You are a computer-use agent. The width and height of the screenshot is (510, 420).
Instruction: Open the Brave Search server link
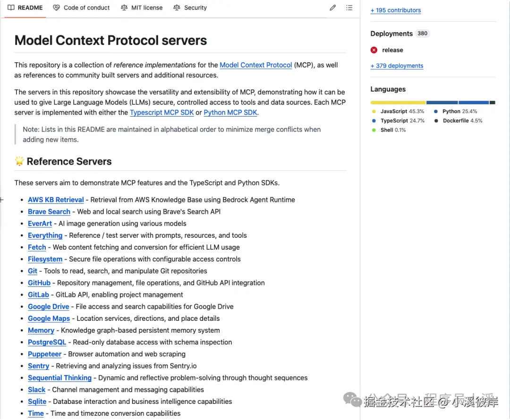[49, 211]
